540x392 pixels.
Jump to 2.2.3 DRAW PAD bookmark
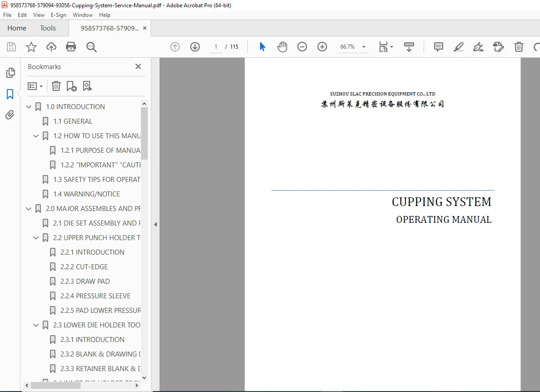(85, 281)
